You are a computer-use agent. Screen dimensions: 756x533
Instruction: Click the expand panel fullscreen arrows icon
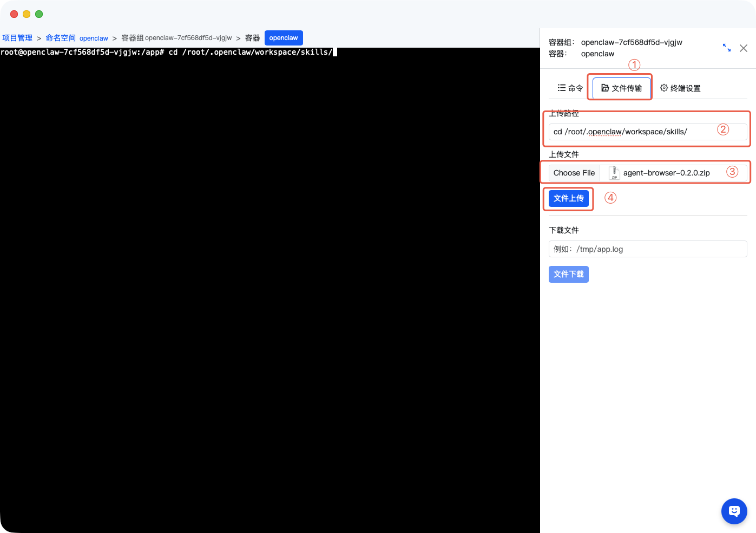click(727, 48)
